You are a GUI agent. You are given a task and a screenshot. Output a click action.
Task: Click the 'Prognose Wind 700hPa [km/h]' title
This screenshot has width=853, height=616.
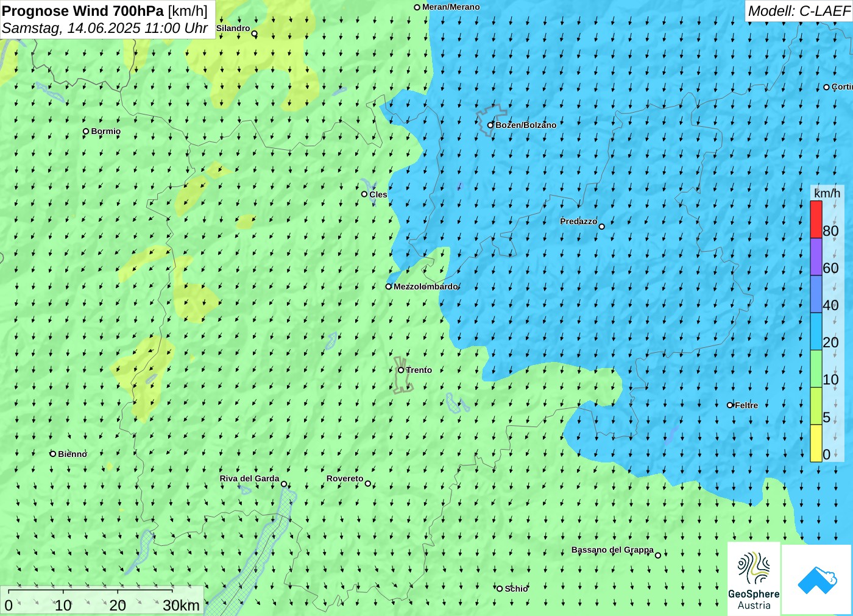pyautogui.click(x=105, y=11)
